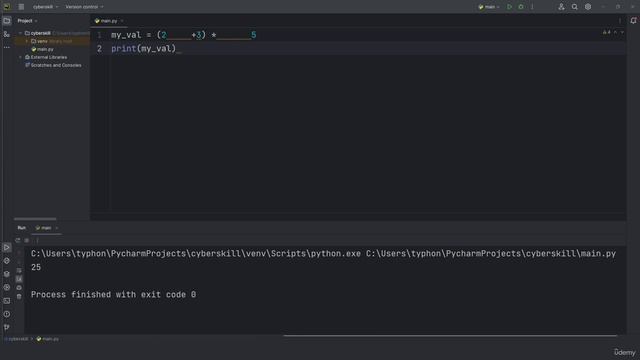Open the notifications bell
The width and height of the screenshot is (640, 360).
[x=633, y=21]
